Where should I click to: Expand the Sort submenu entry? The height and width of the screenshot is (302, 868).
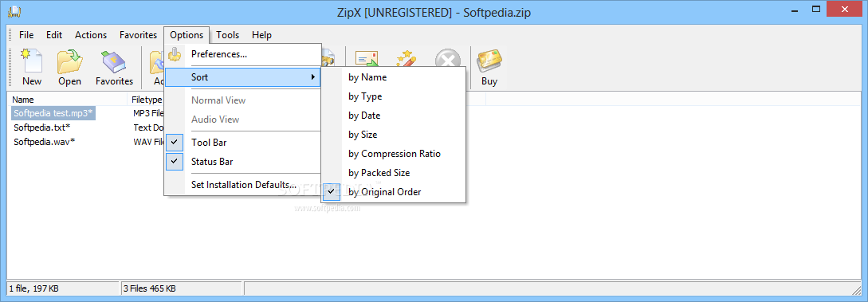(242, 76)
